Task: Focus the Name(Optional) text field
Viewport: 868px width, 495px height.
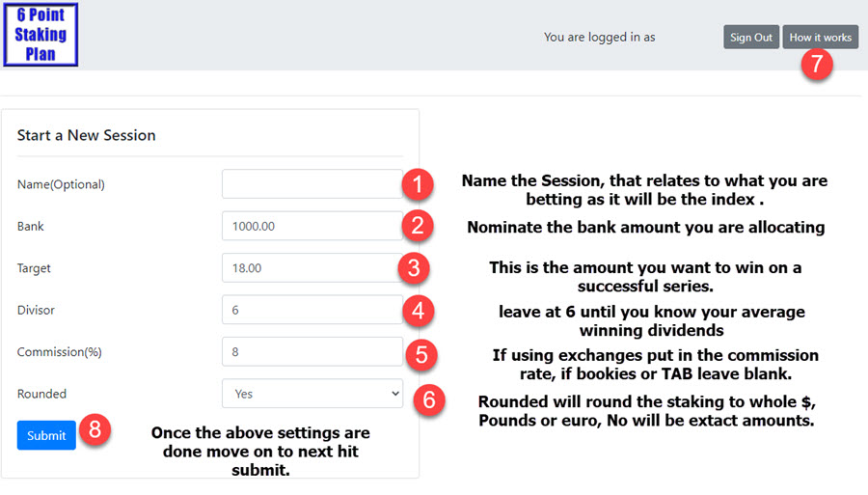Action: pyautogui.click(x=312, y=184)
